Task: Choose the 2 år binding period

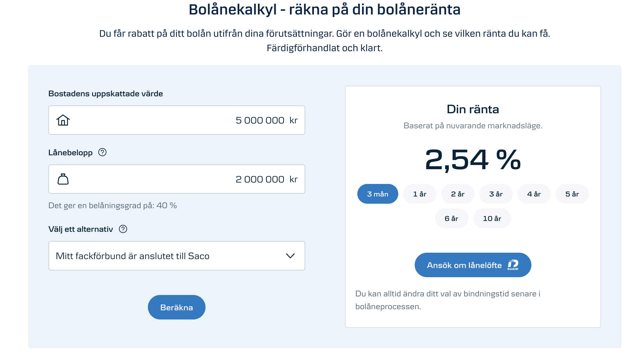Action: pos(458,194)
